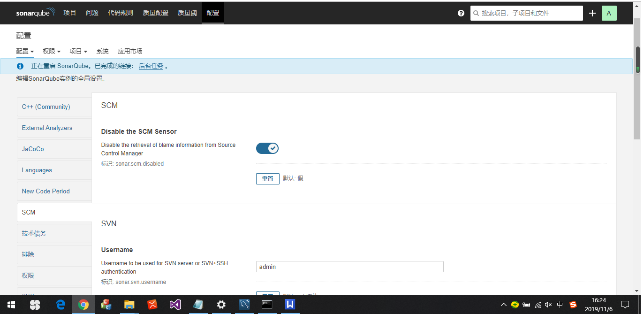Viewport: 644px width, 314px height.
Task: Click the Chinese input mode indicator 中
Action: point(560,305)
